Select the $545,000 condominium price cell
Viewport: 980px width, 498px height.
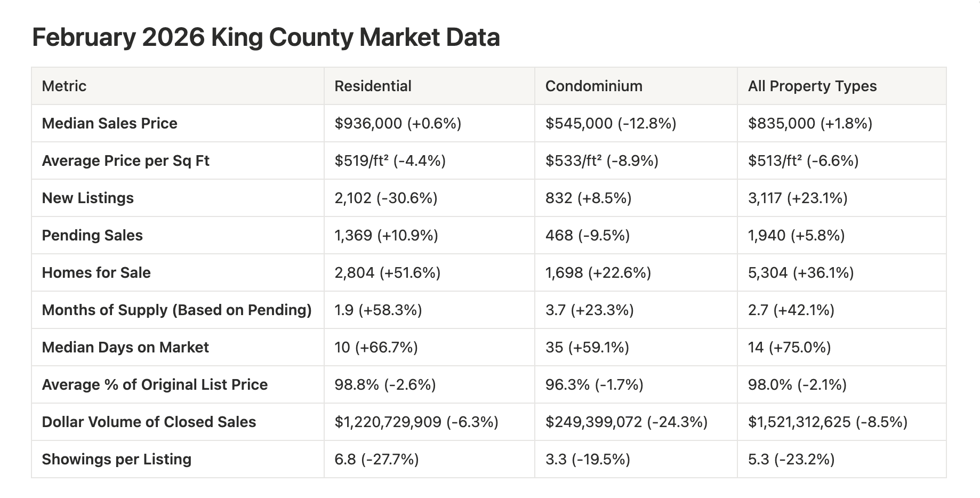(611, 123)
